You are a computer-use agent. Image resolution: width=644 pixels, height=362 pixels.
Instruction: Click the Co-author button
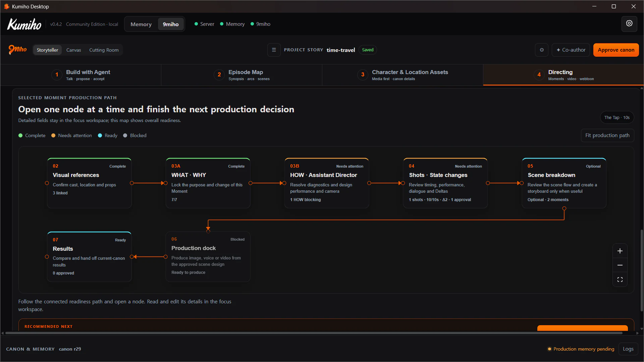pyautogui.click(x=571, y=50)
